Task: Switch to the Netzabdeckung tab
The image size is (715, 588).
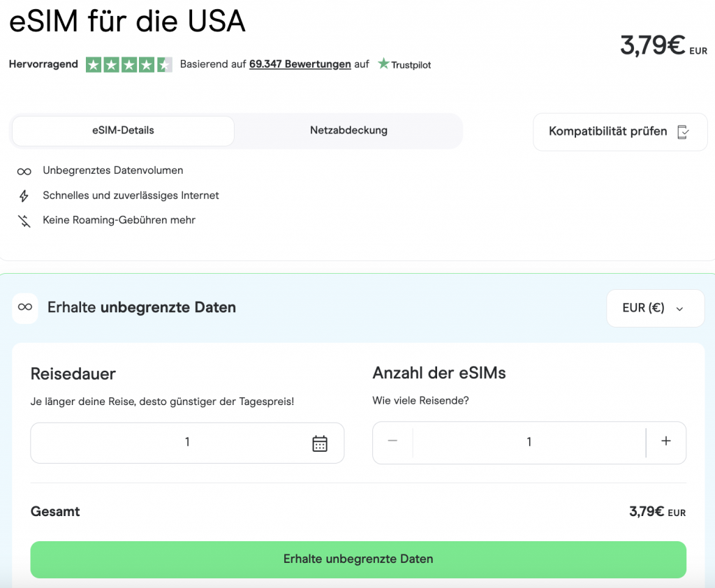Action: click(348, 131)
